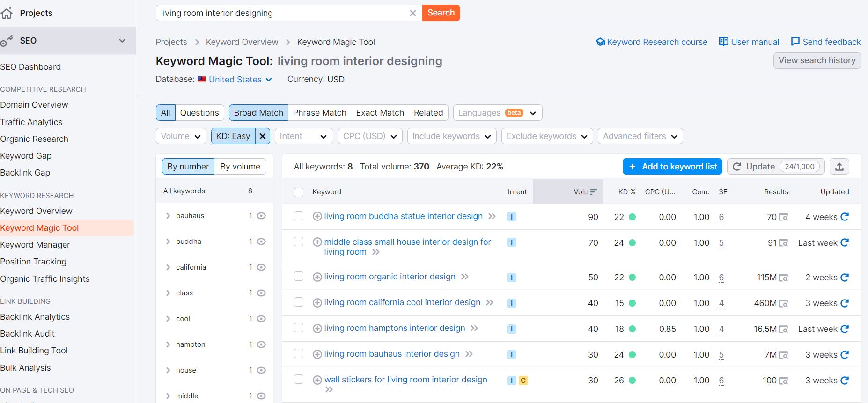
Task: Click View search history button
Action: coord(817,60)
